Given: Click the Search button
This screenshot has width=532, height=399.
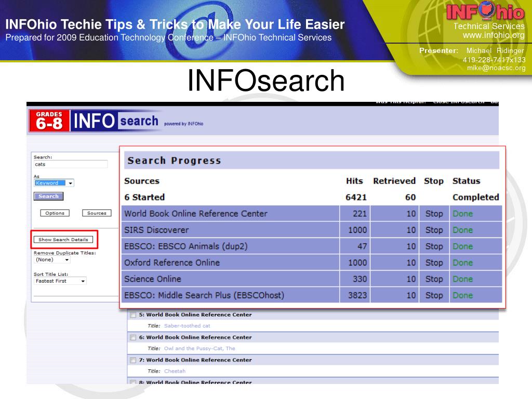Looking at the screenshot, I should pyautogui.click(x=48, y=196).
